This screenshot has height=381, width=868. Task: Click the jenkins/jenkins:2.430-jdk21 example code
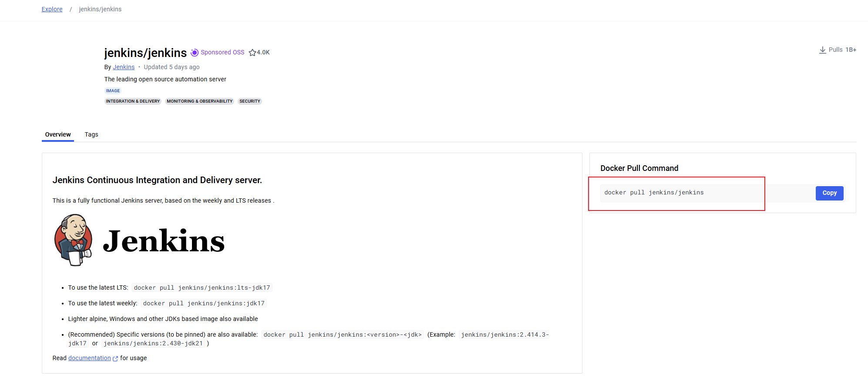153,344
